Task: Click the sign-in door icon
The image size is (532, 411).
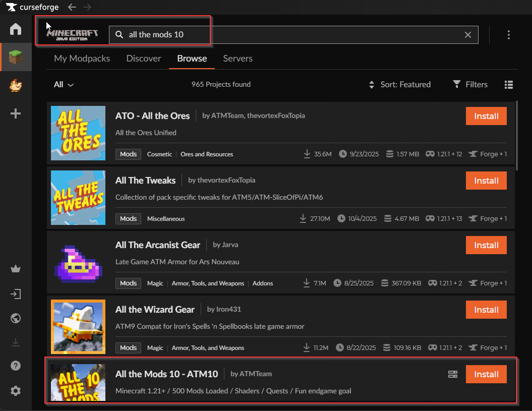Action: pos(16,293)
